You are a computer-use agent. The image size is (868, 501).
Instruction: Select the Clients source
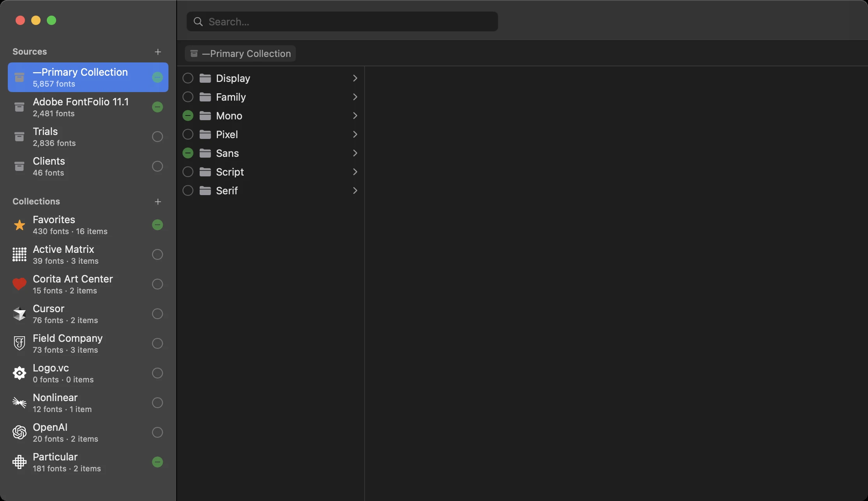pos(88,166)
